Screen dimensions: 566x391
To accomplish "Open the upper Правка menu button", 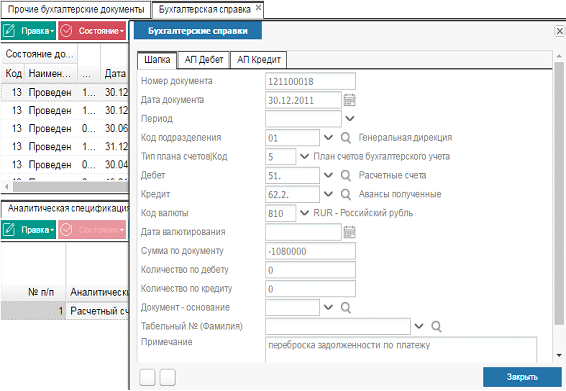I will coord(29,31).
